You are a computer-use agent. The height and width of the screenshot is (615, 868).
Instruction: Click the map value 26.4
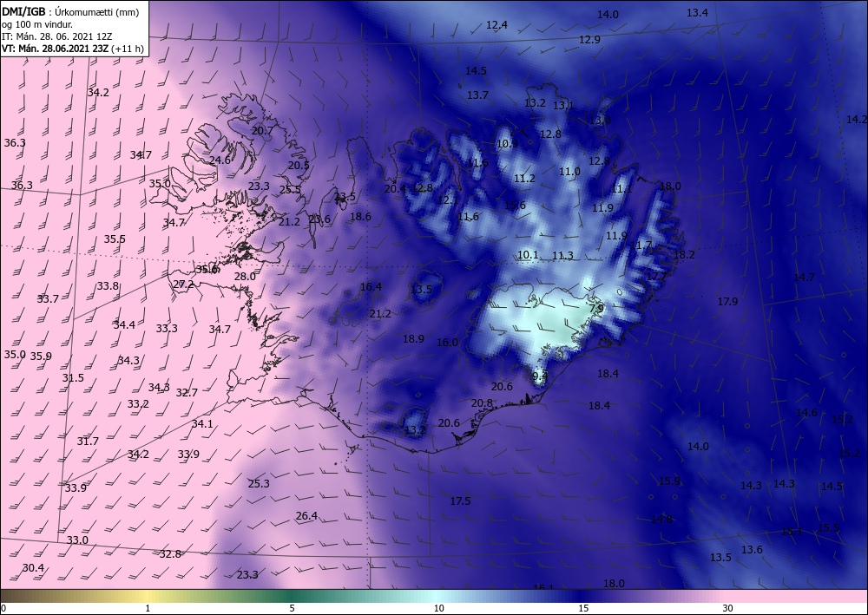[306, 517]
